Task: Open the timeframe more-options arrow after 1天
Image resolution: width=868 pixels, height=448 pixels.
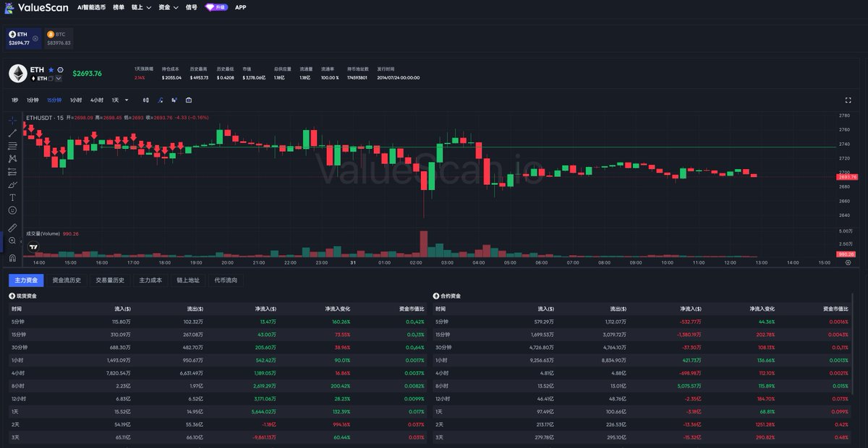Action: (x=127, y=100)
